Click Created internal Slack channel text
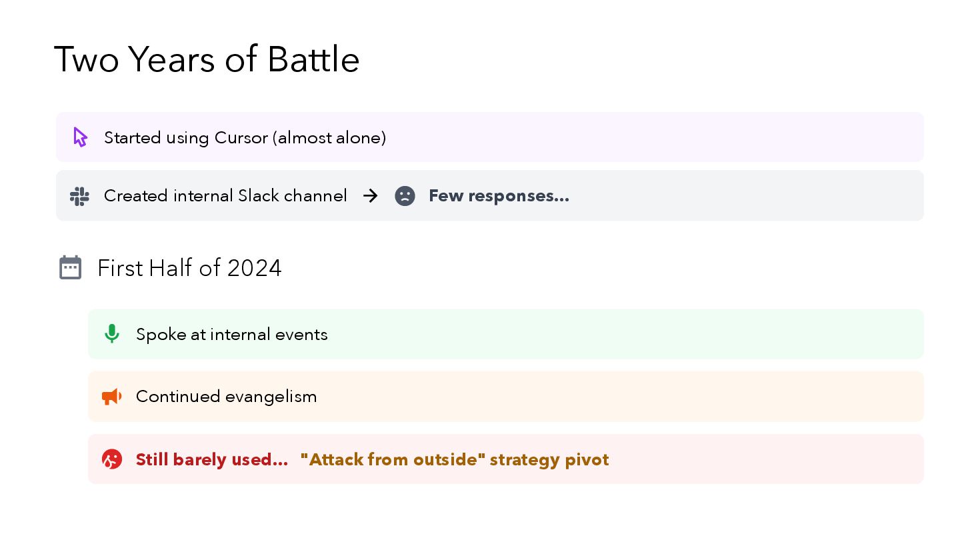This screenshot has width=980, height=552. (225, 196)
